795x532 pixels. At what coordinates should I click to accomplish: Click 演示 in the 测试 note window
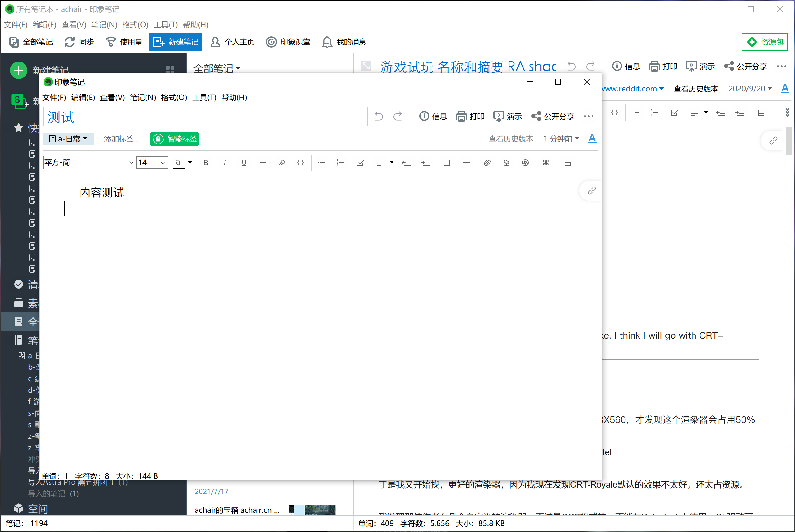click(x=508, y=116)
